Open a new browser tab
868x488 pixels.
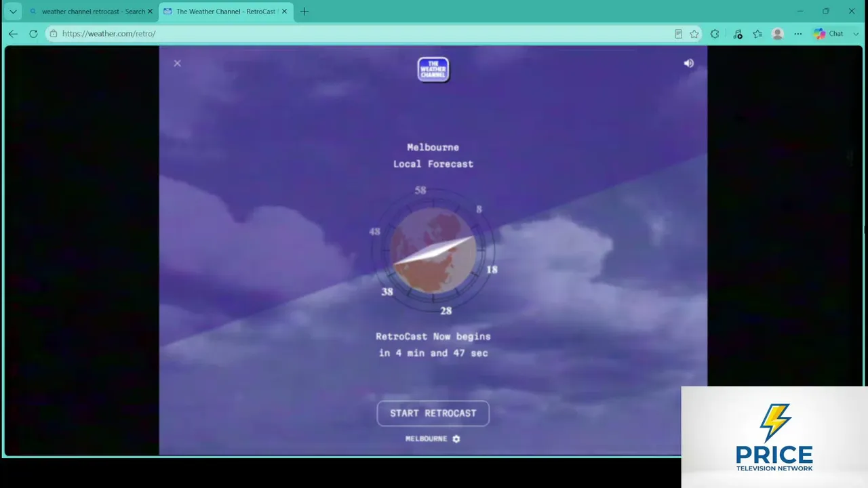click(304, 12)
